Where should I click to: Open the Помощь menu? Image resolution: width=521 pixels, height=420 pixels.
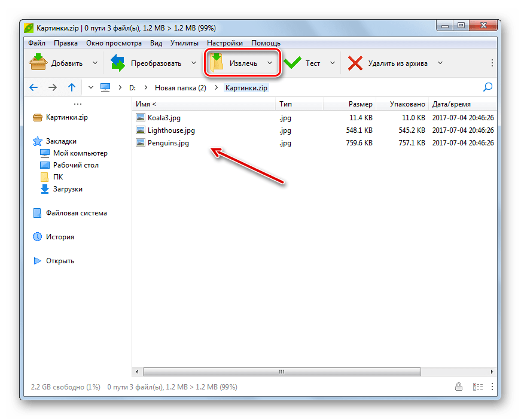point(266,43)
